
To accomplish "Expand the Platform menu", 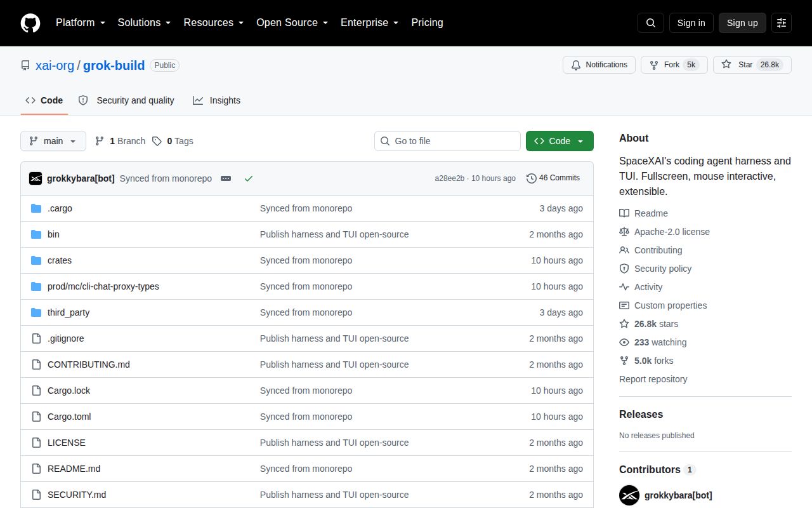I will click(x=82, y=23).
